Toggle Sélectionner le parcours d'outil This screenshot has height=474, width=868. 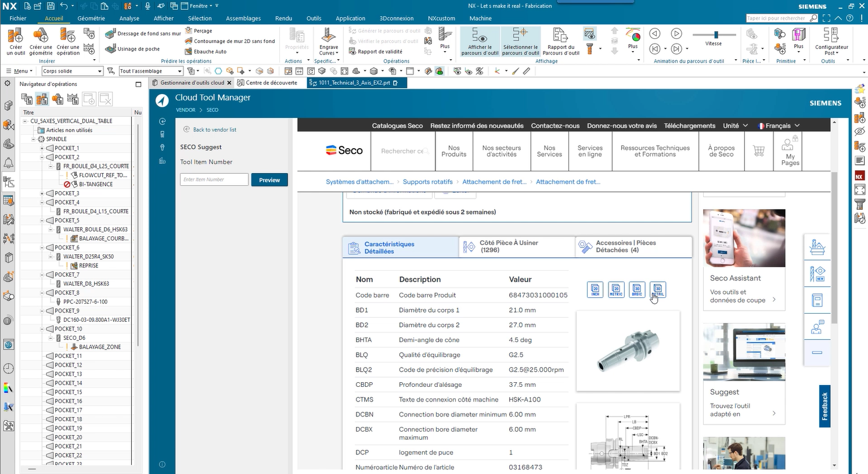click(x=520, y=42)
